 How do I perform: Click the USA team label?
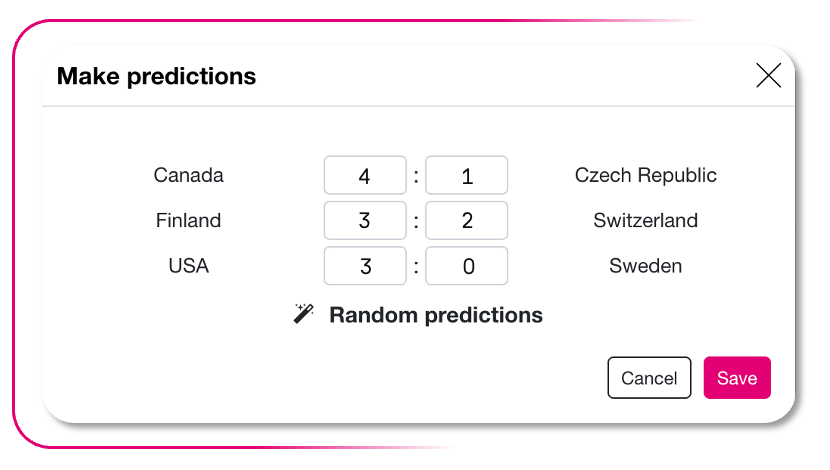coord(188,266)
